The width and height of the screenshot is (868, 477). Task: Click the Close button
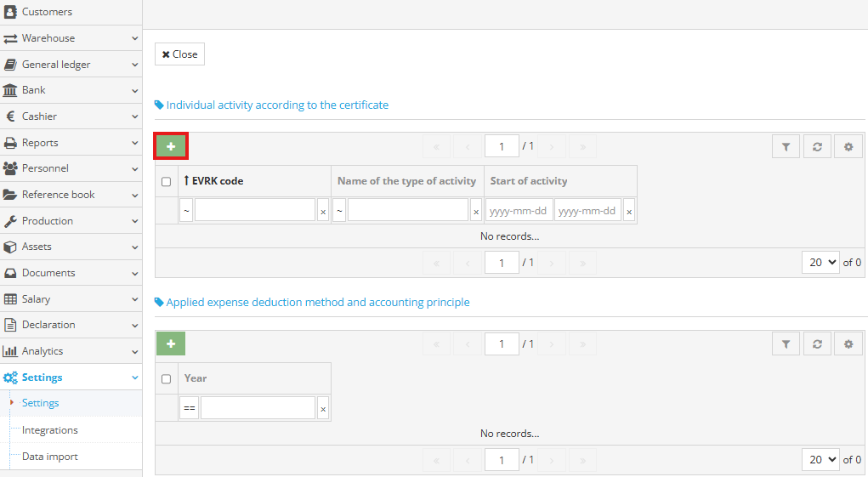(x=179, y=54)
